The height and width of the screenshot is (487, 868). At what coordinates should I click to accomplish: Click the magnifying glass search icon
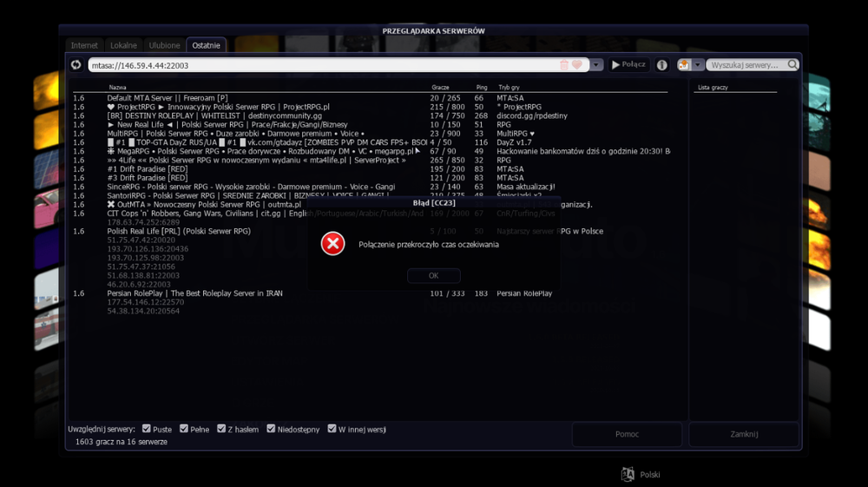(792, 65)
